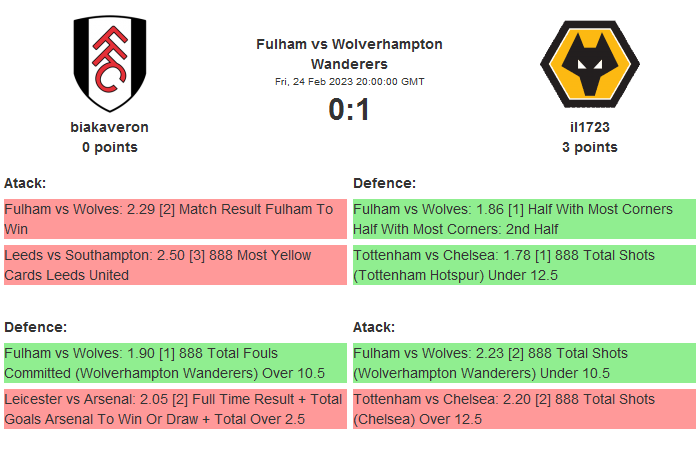The height and width of the screenshot is (460, 700).
Task: Select the Most Yellow Cards Leeds United bet
Action: (x=175, y=265)
